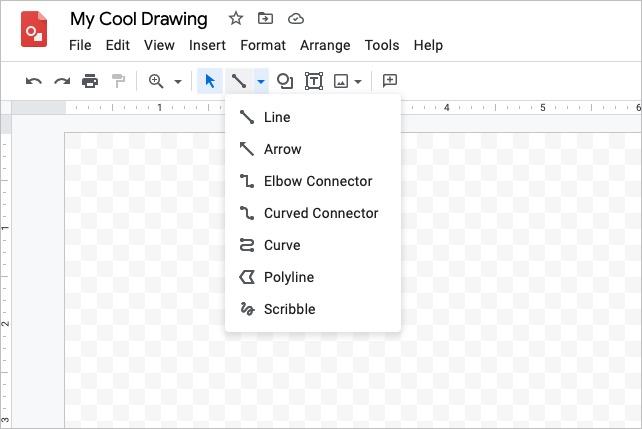Click the Redo arrow

point(62,81)
